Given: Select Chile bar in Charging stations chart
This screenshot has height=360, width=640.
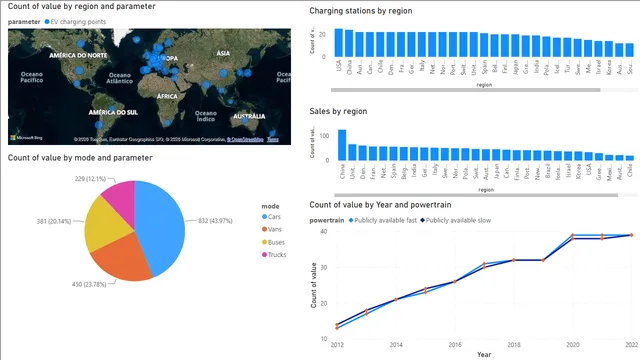Looking at the screenshot, I should click(380, 44).
